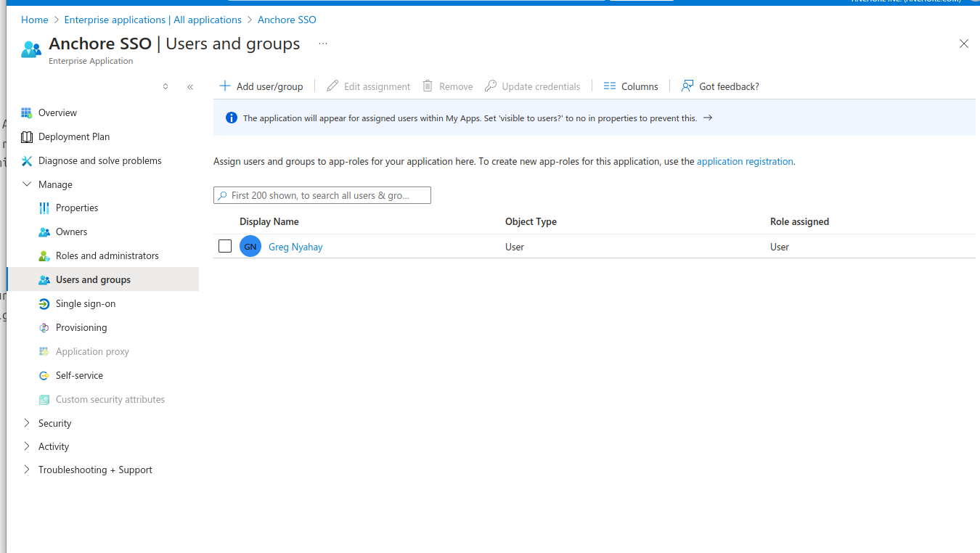This screenshot has height=553, width=980.
Task: Click the banner arrow to learn more
Action: 708,117
